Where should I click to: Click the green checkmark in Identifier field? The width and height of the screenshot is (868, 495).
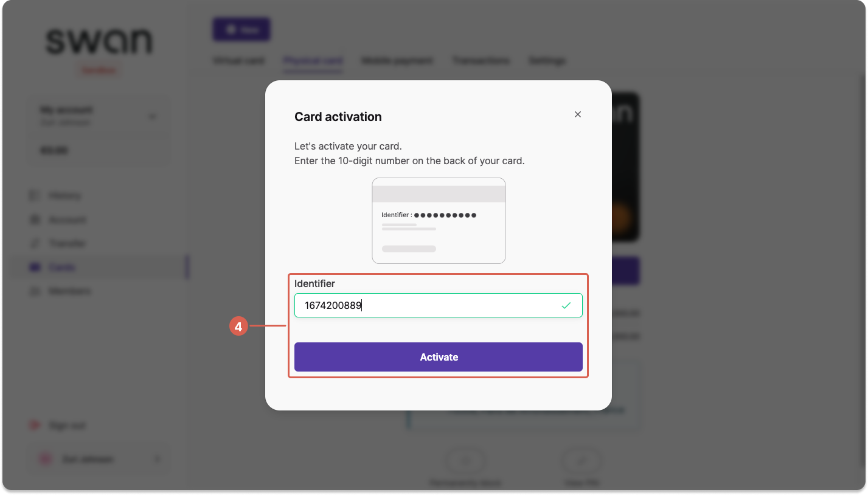click(x=566, y=305)
